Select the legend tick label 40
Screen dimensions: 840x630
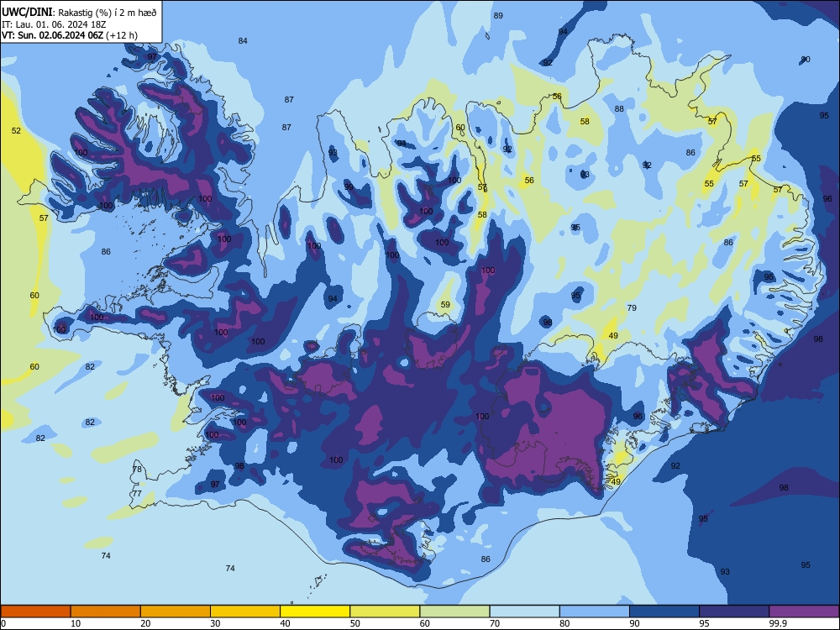[x=285, y=623]
